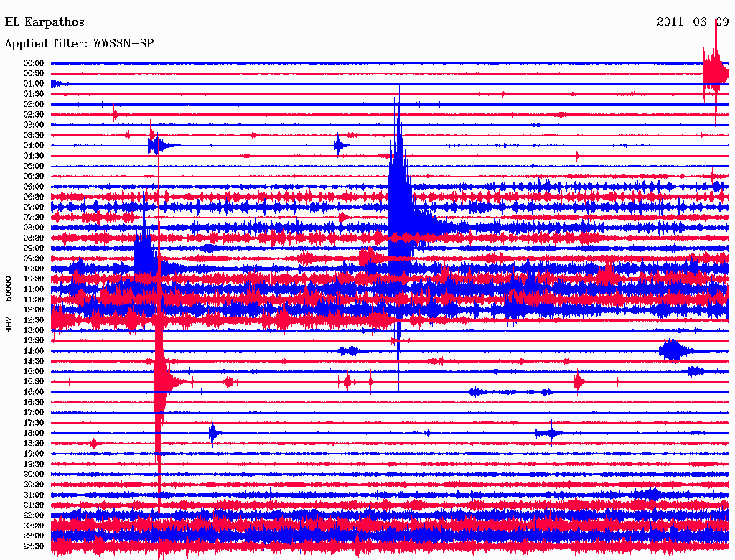Click the 'Applied filter: WWSSN-SP' text
The height and width of the screenshot is (560, 735).
click(79, 44)
